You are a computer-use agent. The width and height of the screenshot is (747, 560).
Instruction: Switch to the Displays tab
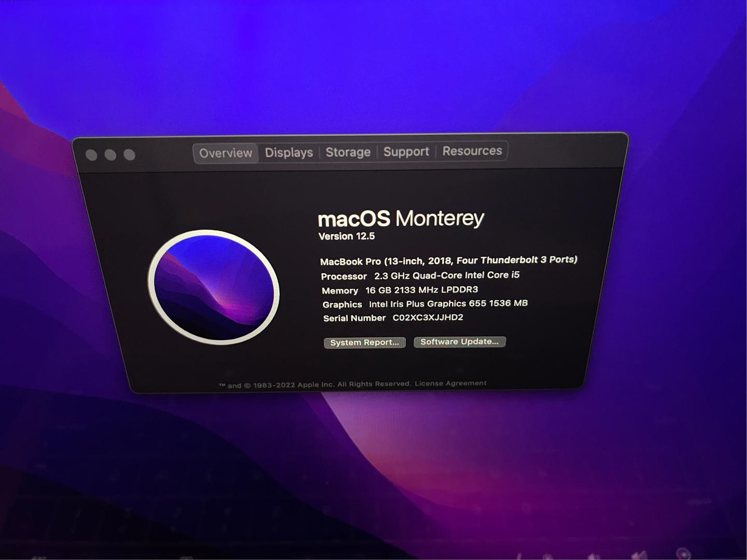coord(289,153)
